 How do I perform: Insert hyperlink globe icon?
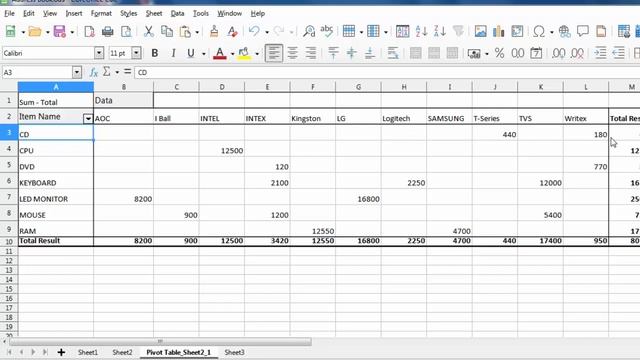click(564, 31)
